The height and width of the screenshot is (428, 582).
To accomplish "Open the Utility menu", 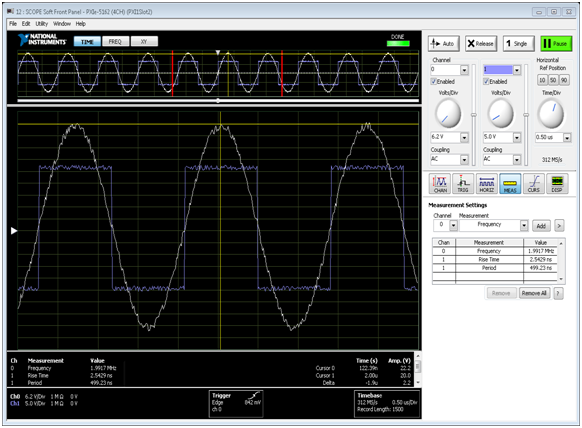I will pos(42,24).
